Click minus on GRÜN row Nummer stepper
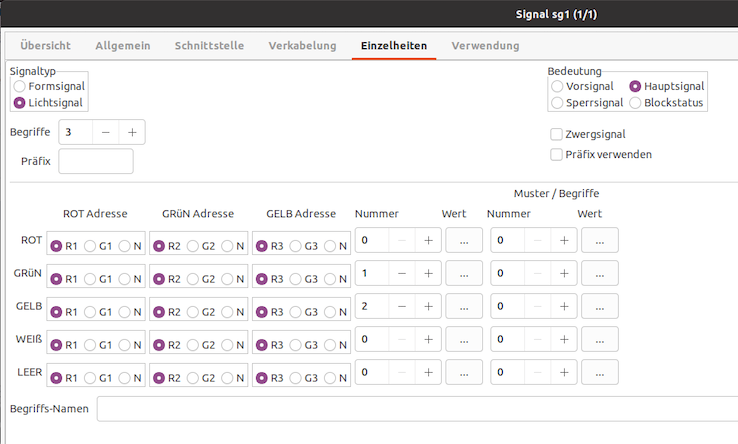The image size is (738, 444). (402, 273)
